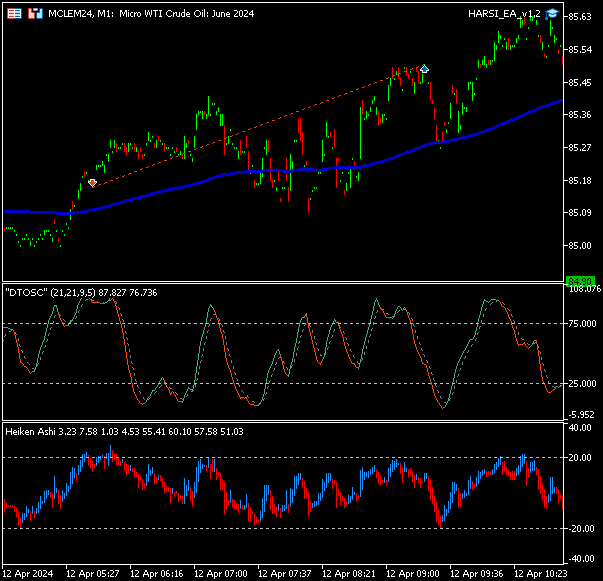
Task: Click the 85.45 price scale value
Action: coord(580,82)
